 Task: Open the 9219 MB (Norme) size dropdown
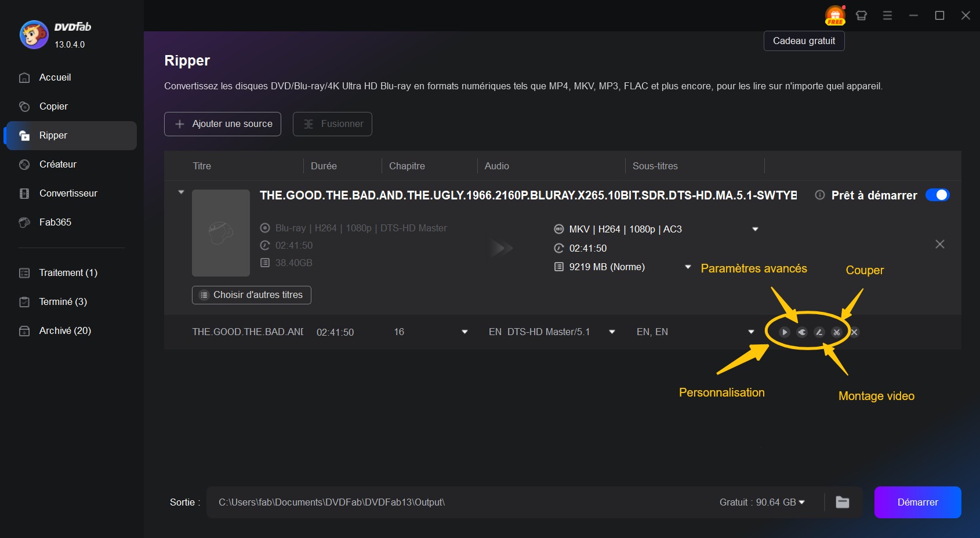tap(688, 267)
